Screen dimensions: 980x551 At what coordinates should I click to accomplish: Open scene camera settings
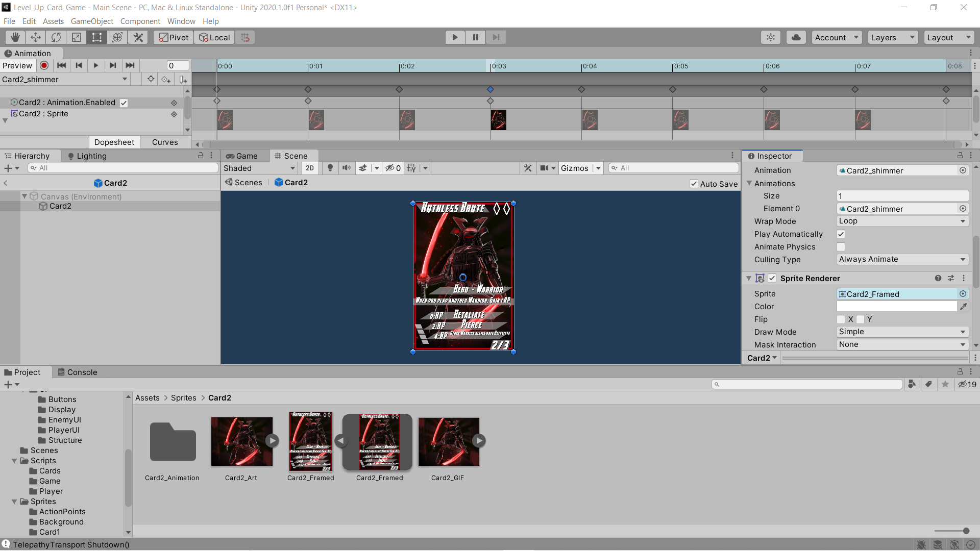pos(548,168)
